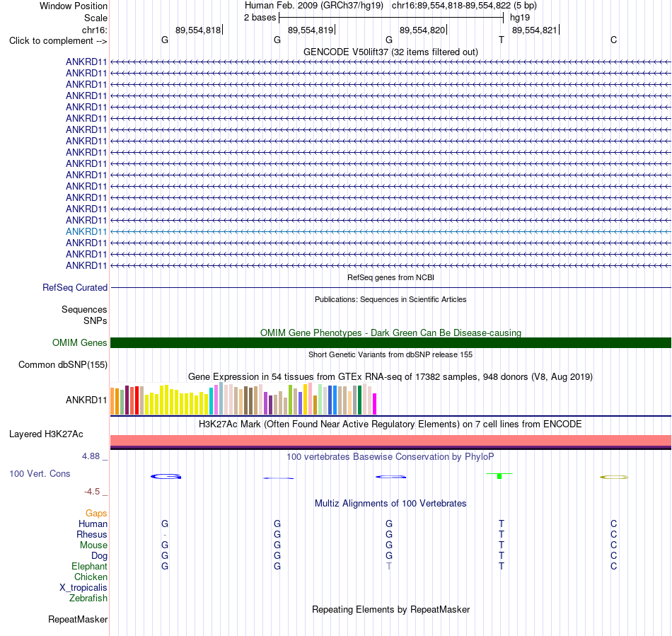Click the OMIM Gene Phenotypes track title
This screenshot has width=672, height=636.
click(x=390, y=333)
